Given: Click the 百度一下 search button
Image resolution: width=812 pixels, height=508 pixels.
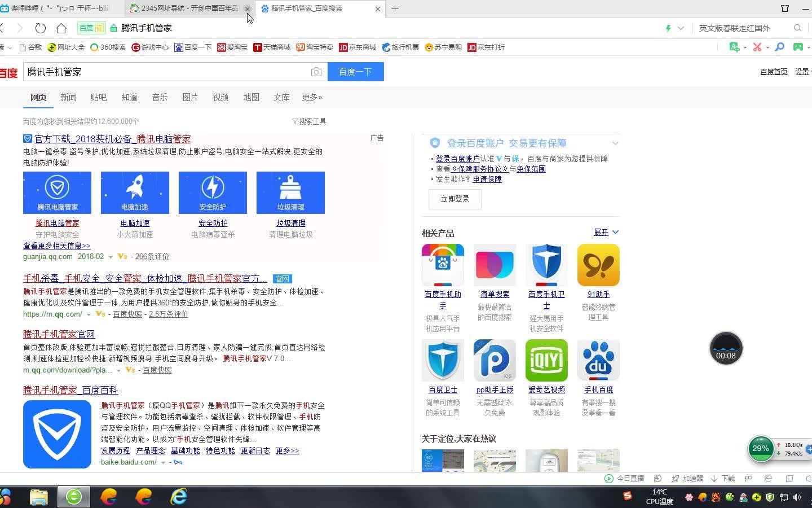Looking at the screenshot, I should pos(355,72).
